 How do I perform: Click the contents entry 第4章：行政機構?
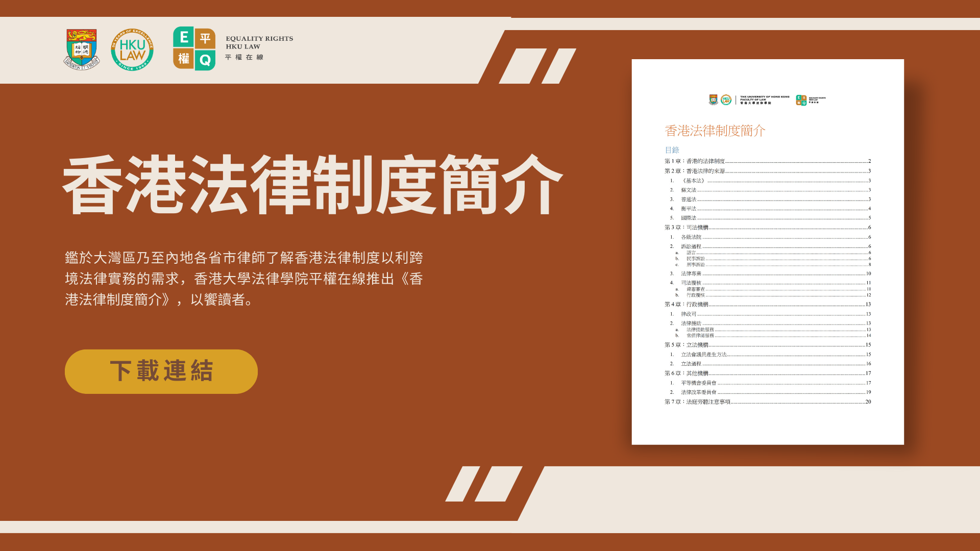pyautogui.click(x=768, y=305)
